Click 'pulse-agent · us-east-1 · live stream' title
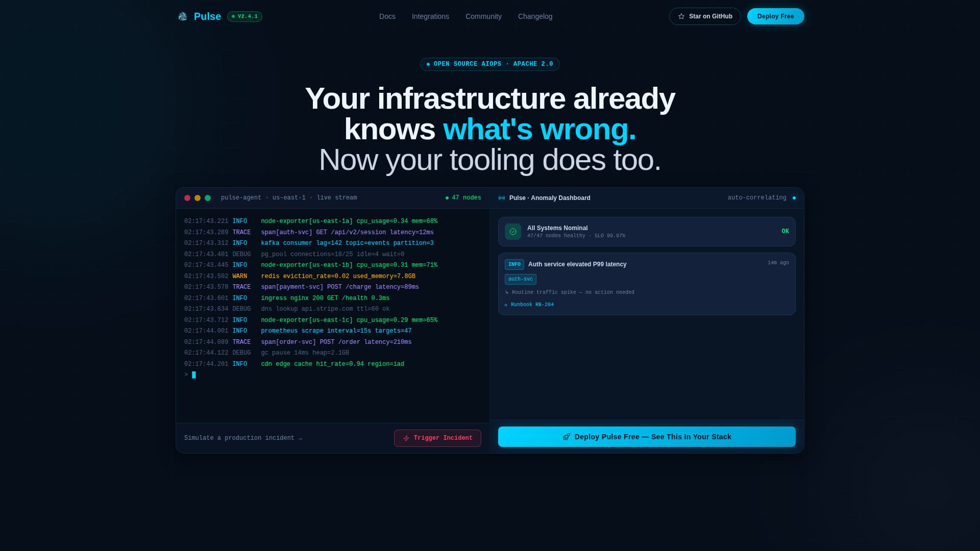This screenshot has height=551, width=980. 289,198
